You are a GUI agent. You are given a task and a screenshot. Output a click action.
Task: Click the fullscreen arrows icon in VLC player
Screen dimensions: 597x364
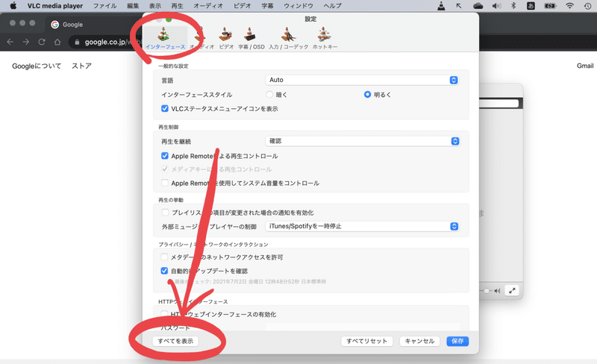tap(512, 290)
